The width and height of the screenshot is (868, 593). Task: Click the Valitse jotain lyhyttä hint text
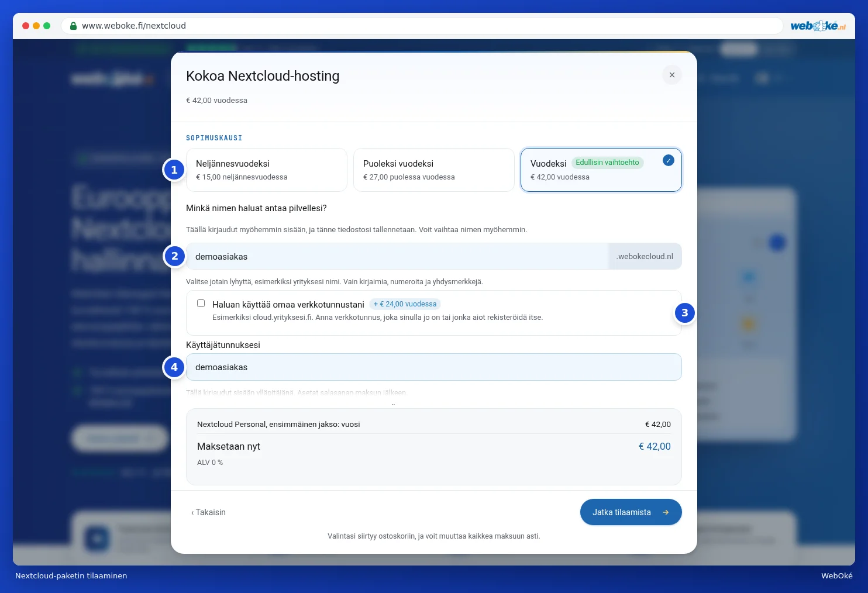pos(335,282)
